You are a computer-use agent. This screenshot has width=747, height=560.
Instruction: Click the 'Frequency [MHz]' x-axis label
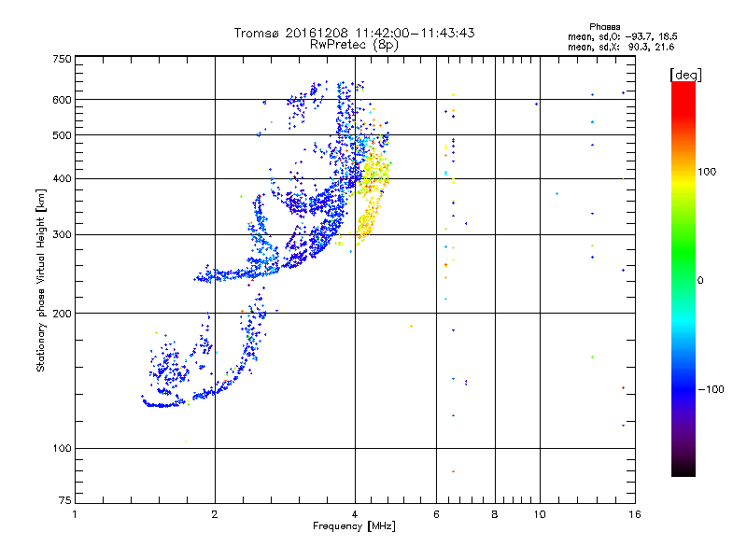354,526
